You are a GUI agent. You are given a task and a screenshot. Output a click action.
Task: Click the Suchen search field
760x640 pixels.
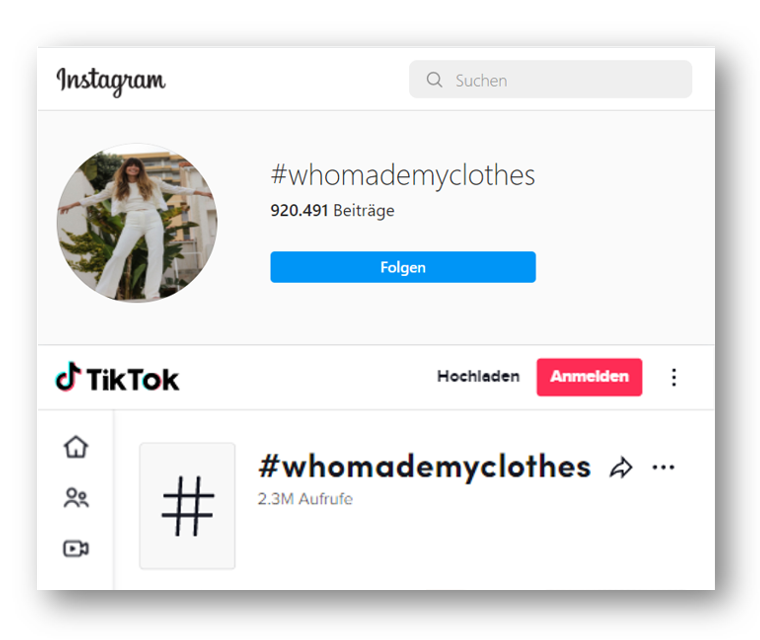tap(551, 80)
